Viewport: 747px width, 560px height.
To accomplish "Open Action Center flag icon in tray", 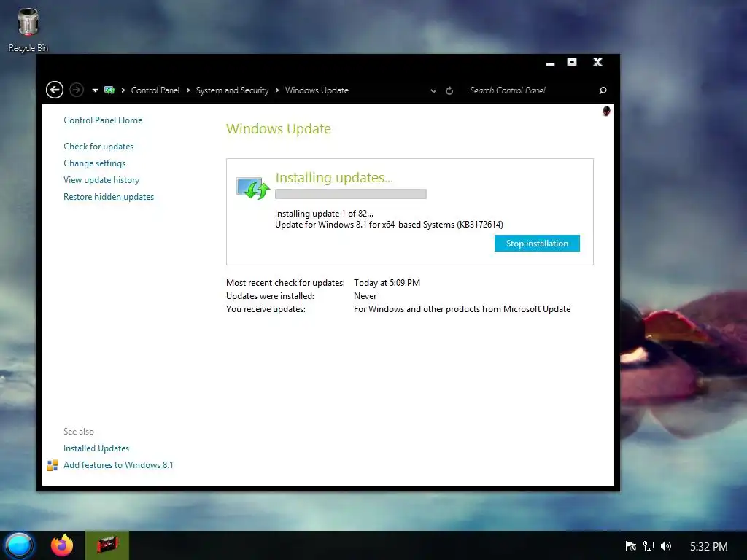I will pyautogui.click(x=631, y=546).
